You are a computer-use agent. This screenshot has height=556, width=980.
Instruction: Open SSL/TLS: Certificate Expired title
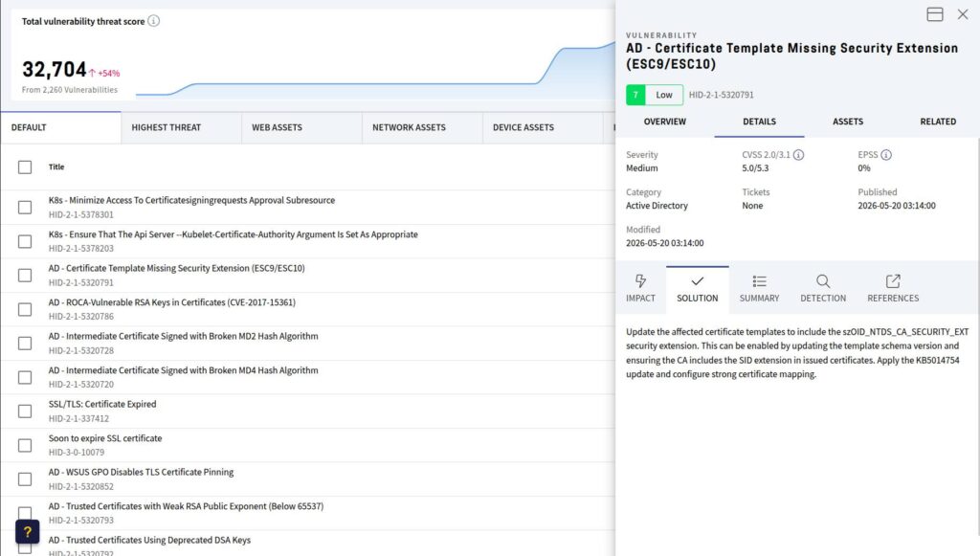[102, 404]
